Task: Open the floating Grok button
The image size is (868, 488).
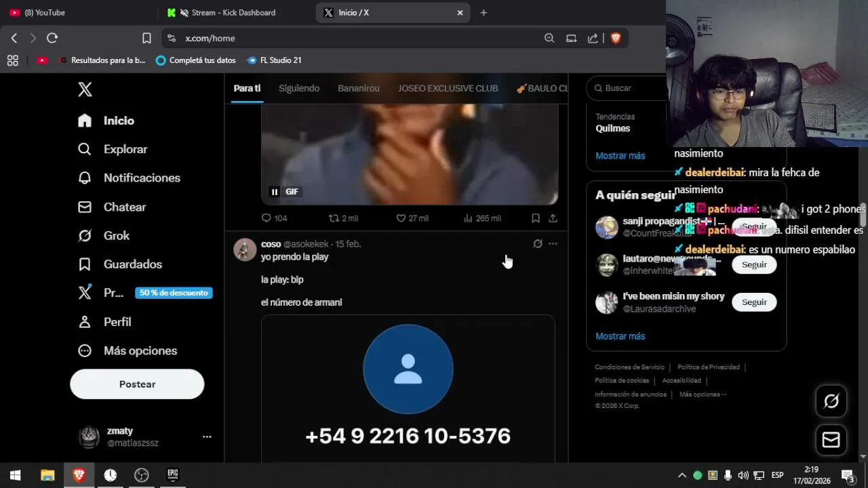Action: pyautogui.click(x=831, y=401)
